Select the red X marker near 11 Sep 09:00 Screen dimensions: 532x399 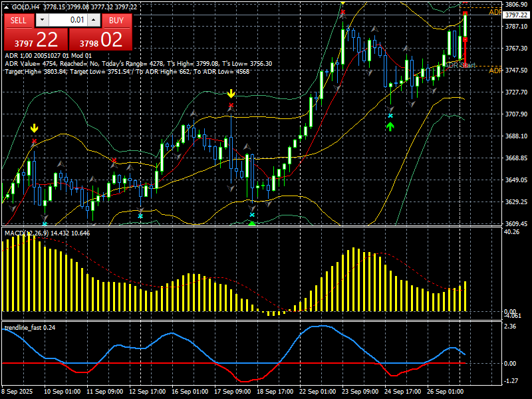114,160
